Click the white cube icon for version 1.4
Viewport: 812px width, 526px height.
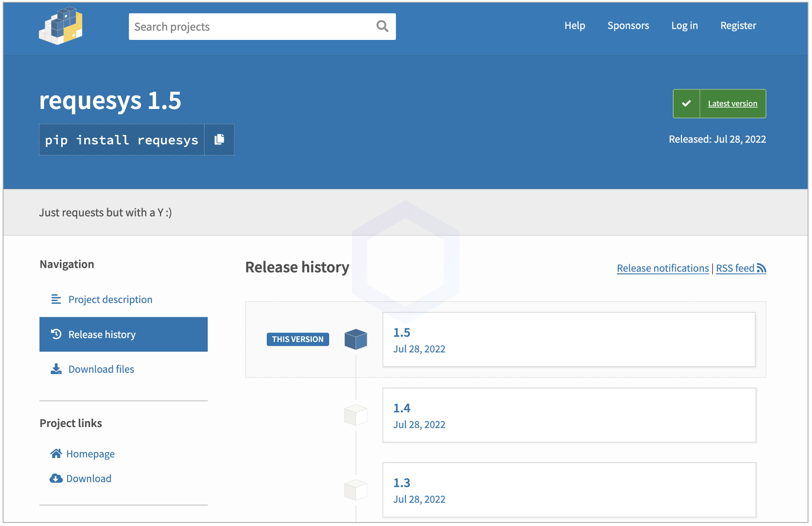(356, 415)
